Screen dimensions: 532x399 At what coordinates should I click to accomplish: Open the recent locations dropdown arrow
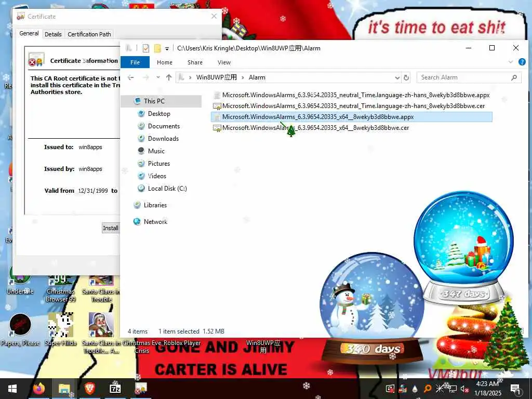[x=158, y=77]
